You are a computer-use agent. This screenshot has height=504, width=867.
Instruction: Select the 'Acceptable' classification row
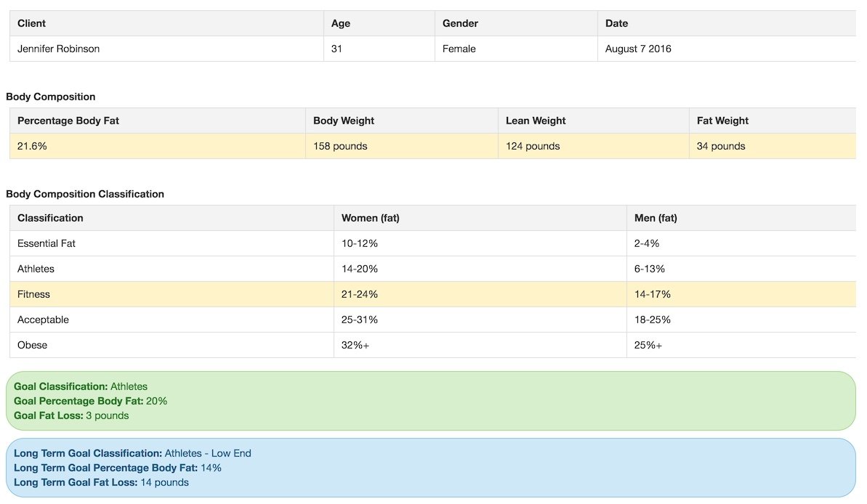(x=433, y=320)
